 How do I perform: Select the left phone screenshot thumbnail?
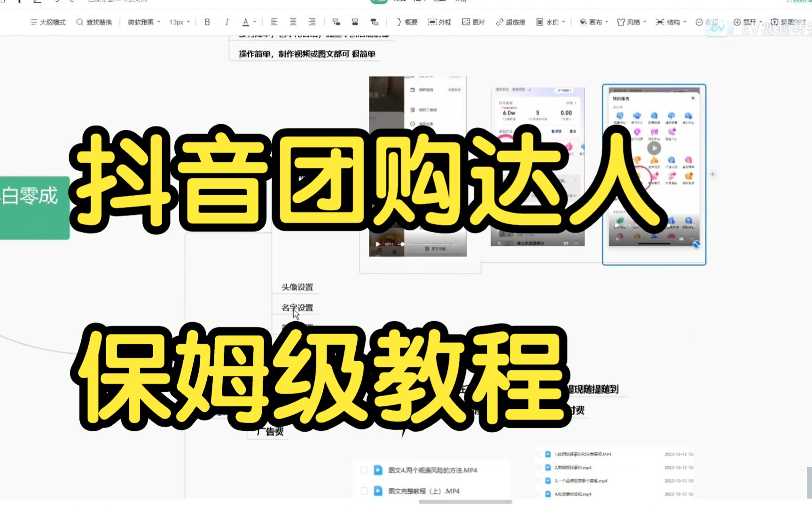click(418, 166)
